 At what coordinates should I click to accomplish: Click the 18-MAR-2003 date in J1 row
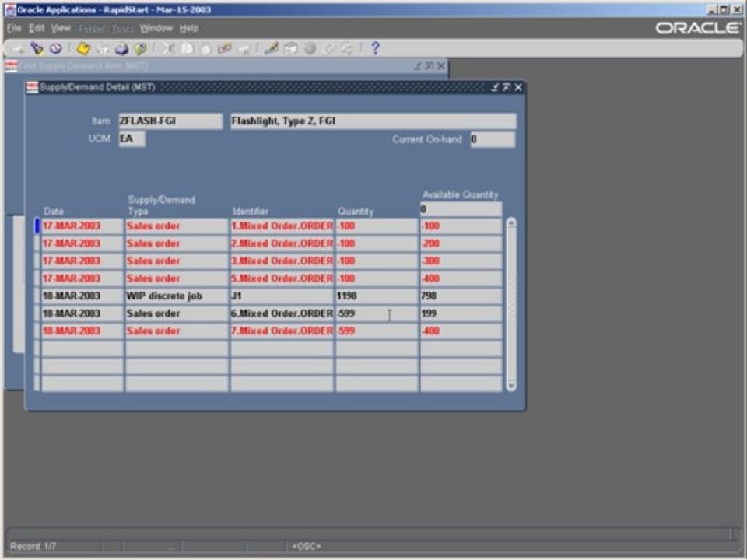point(82,296)
